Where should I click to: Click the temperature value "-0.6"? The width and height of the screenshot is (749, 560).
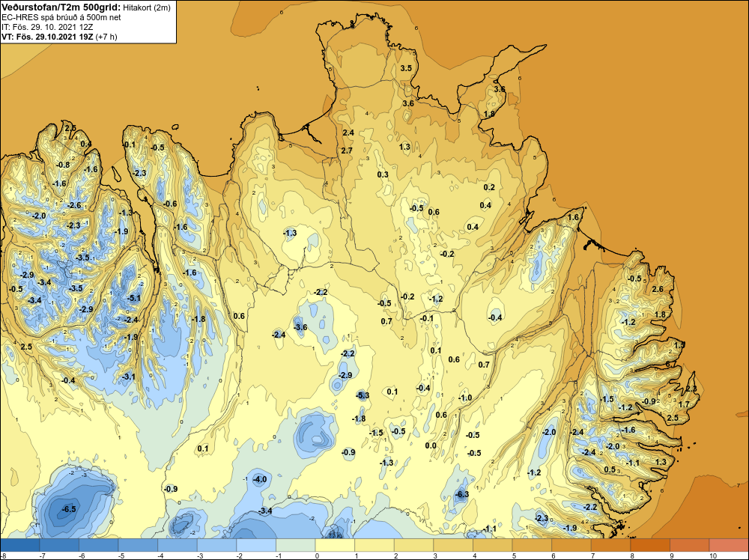169,204
